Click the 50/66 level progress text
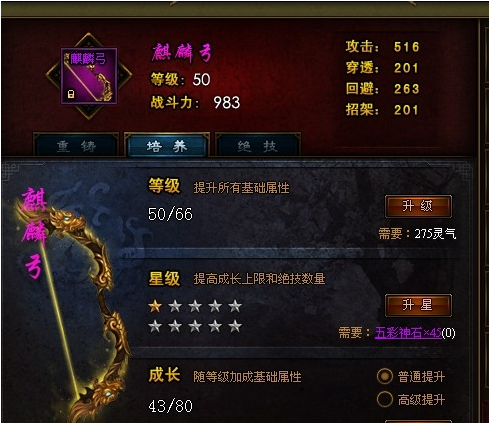Screen dimensions: 489x423 click(170, 214)
